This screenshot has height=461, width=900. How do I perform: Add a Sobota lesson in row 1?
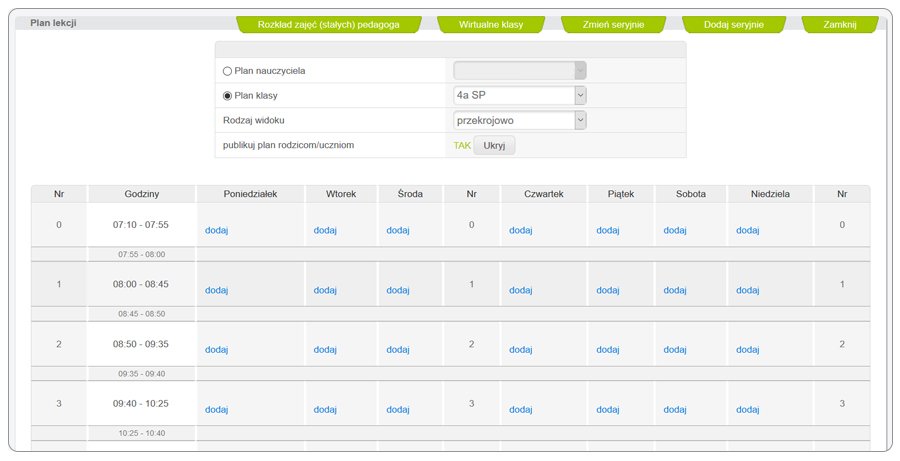coord(675,291)
